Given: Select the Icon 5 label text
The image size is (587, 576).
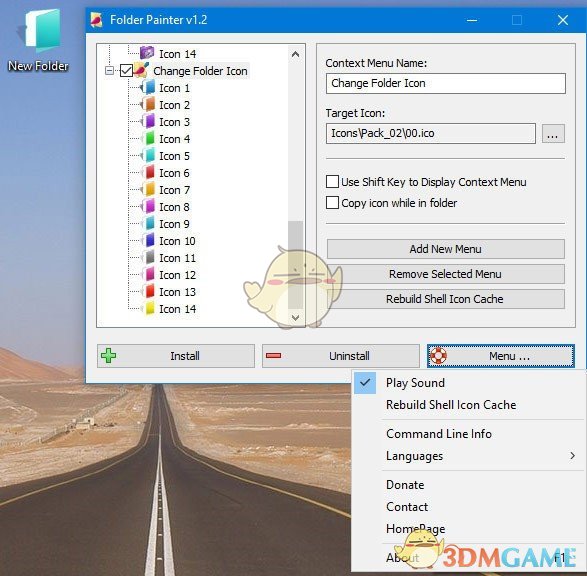Looking at the screenshot, I should pyautogui.click(x=174, y=156).
